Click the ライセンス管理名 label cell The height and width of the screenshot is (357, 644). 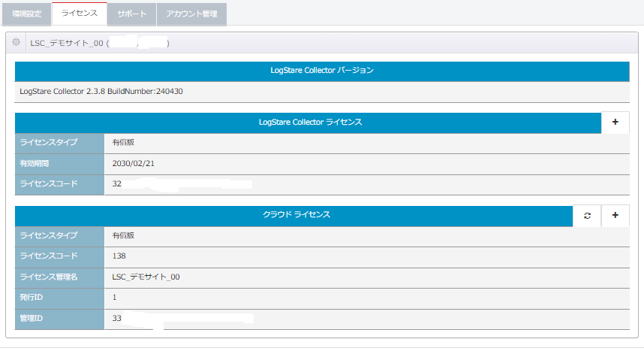pos(59,277)
